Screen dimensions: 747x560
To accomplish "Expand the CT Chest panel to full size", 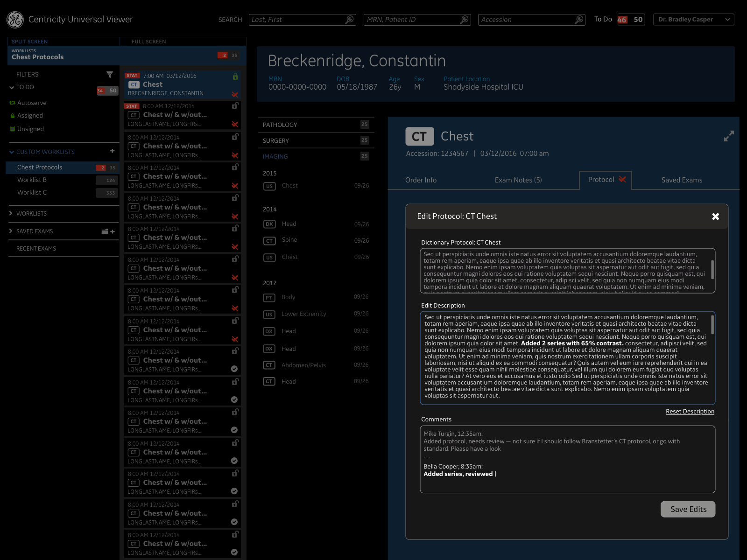I will 729,136.
